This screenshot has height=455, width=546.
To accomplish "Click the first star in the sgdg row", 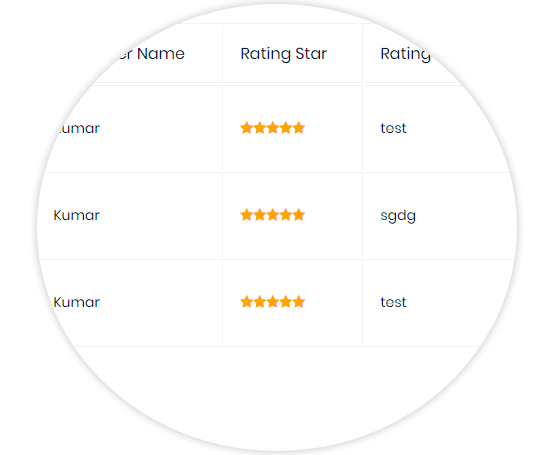I will (x=247, y=215).
